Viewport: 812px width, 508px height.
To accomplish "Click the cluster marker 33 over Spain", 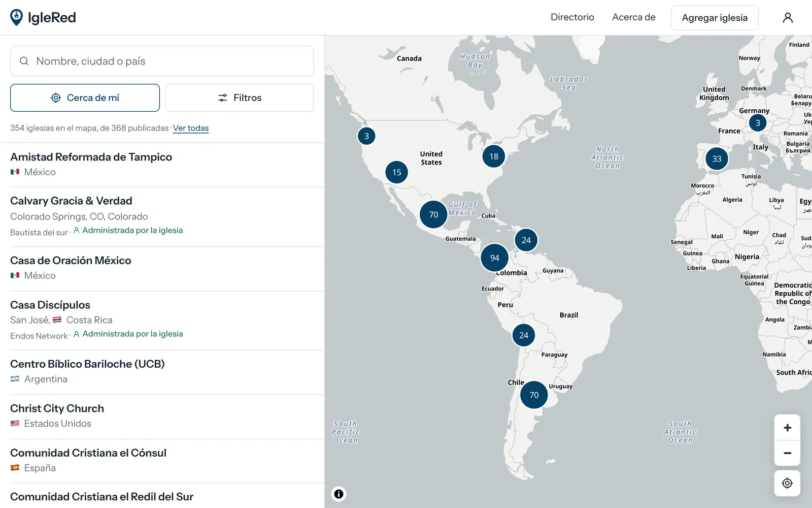I will point(717,159).
